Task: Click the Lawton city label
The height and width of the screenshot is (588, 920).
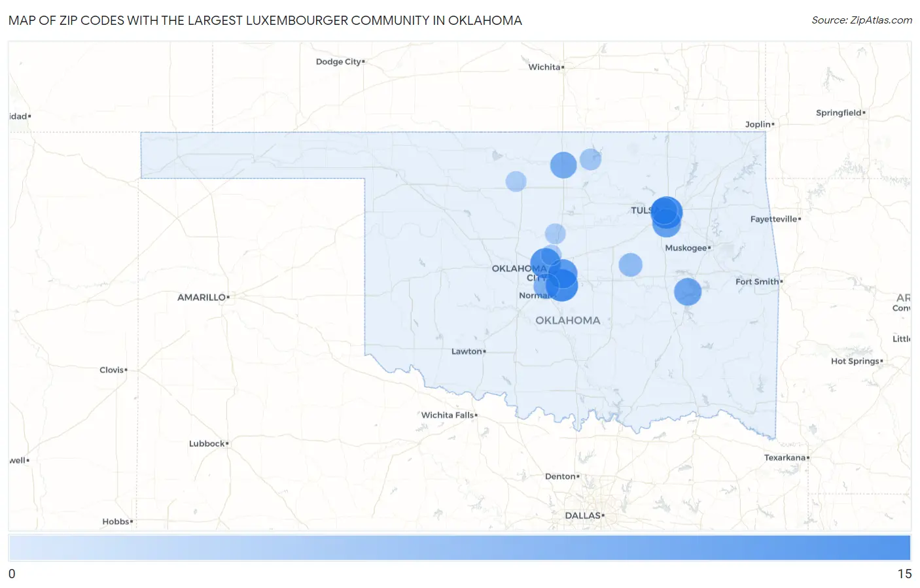Action: click(x=467, y=351)
